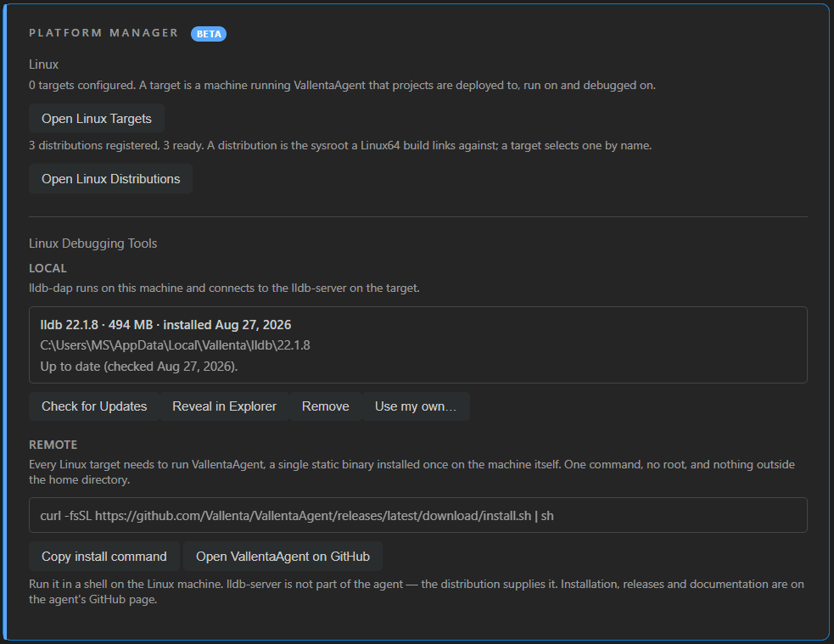This screenshot has height=644, width=834.
Task: Open VallentaAgent on GitHub
Action: pyautogui.click(x=283, y=557)
